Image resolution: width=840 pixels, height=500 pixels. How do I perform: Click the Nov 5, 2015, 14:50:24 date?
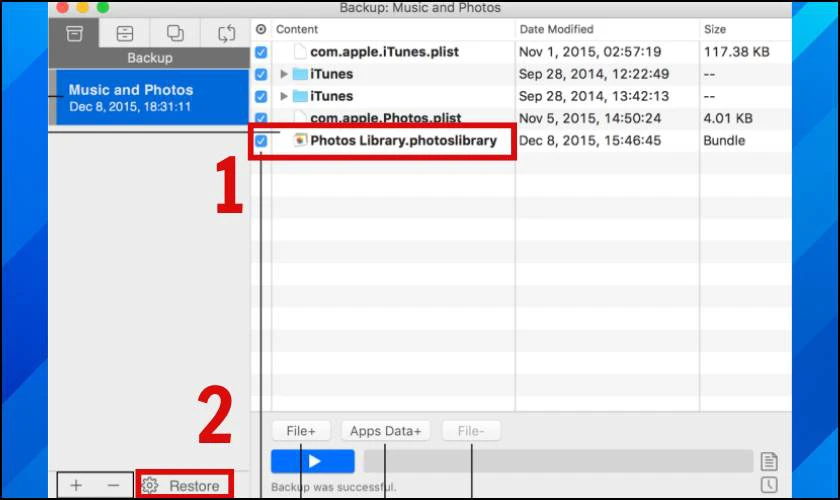(590, 118)
